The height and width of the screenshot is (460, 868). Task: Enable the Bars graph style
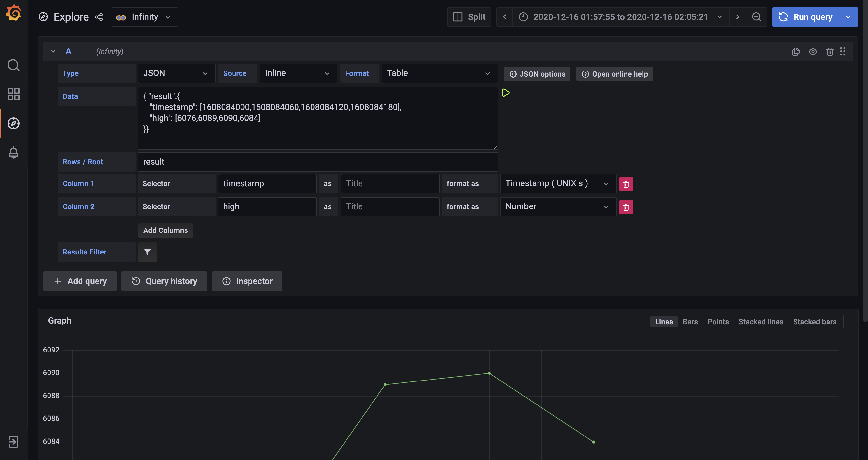click(690, 322)
